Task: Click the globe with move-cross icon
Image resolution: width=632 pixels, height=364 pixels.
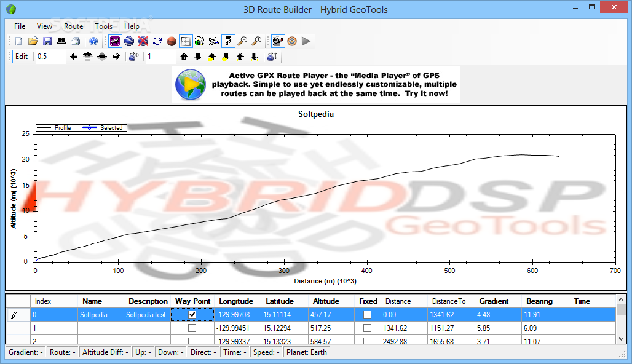Action: (134, 57)
